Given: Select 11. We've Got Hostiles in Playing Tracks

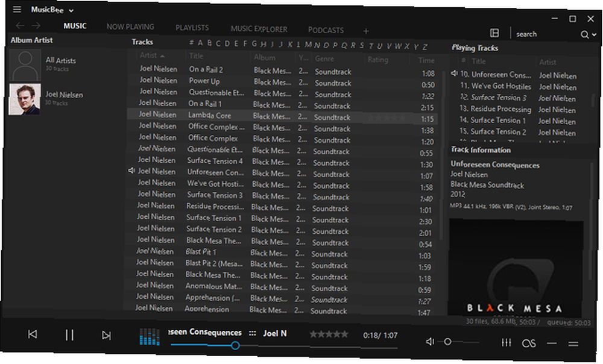Looking at the screenshot, I should point(519,87).
